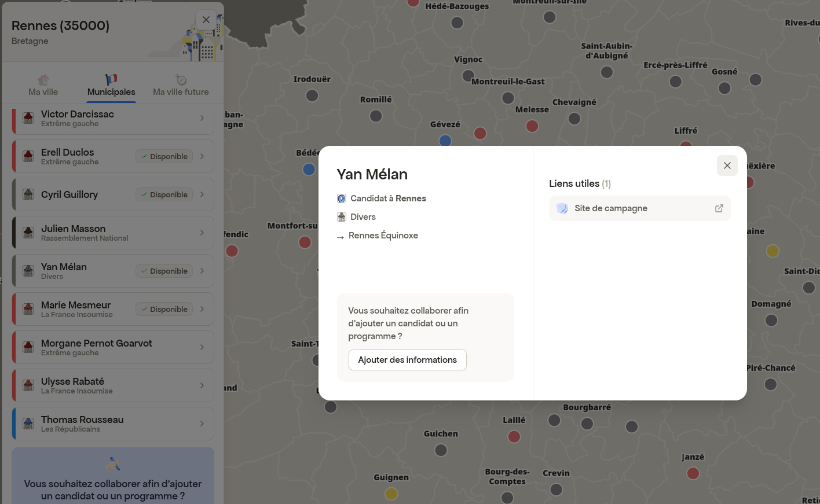
Task: Click the French flag Municipales icon
Action: [111, 79]
